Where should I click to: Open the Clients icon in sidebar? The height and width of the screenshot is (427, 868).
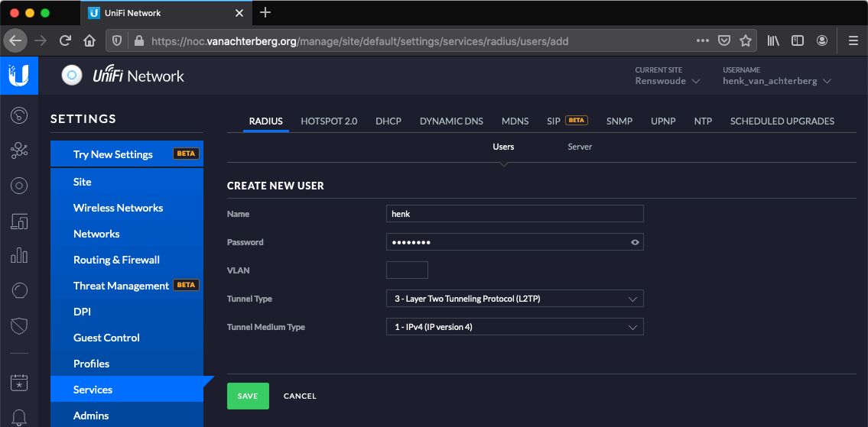point(19,221)
